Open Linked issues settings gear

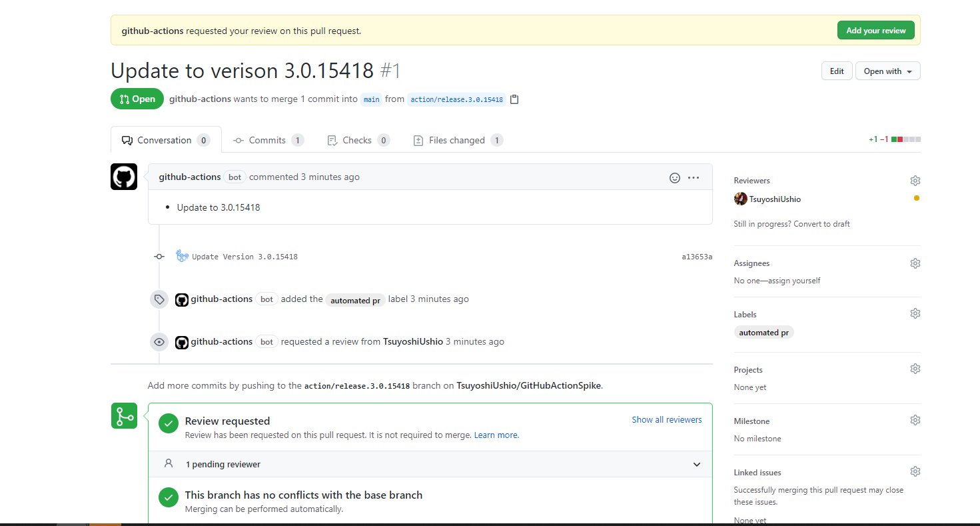pyautogui.click(x=915, y=471)
